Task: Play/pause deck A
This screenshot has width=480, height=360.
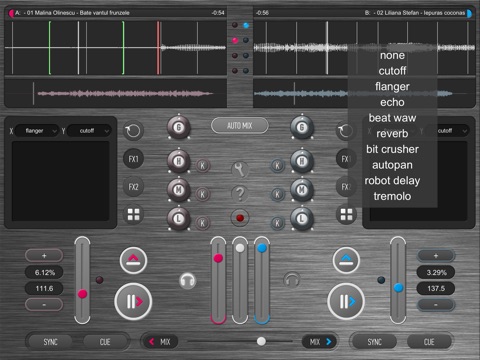Action: [x=133, y=302]
